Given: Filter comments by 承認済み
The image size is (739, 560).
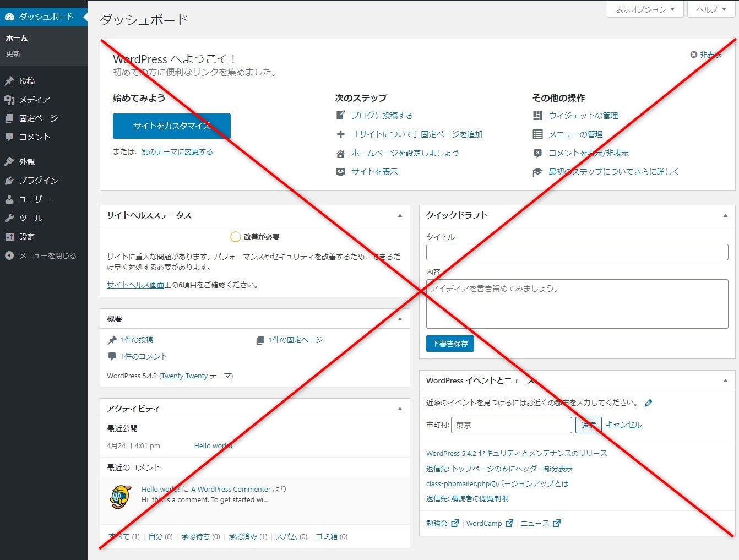Looking at the screenshot, I should click(x=243, y=537).
